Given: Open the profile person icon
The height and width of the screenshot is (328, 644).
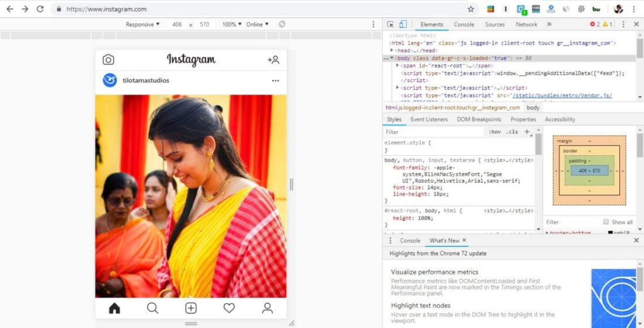Looking at the screenshot, I should tap(268, 308).
